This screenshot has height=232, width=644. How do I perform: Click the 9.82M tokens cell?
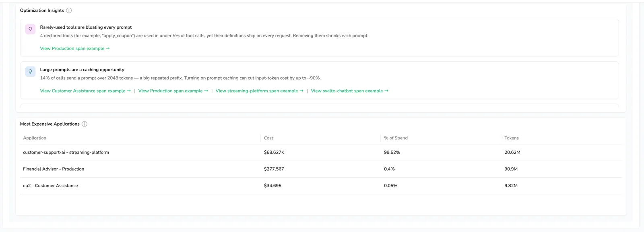pos(511,186)
